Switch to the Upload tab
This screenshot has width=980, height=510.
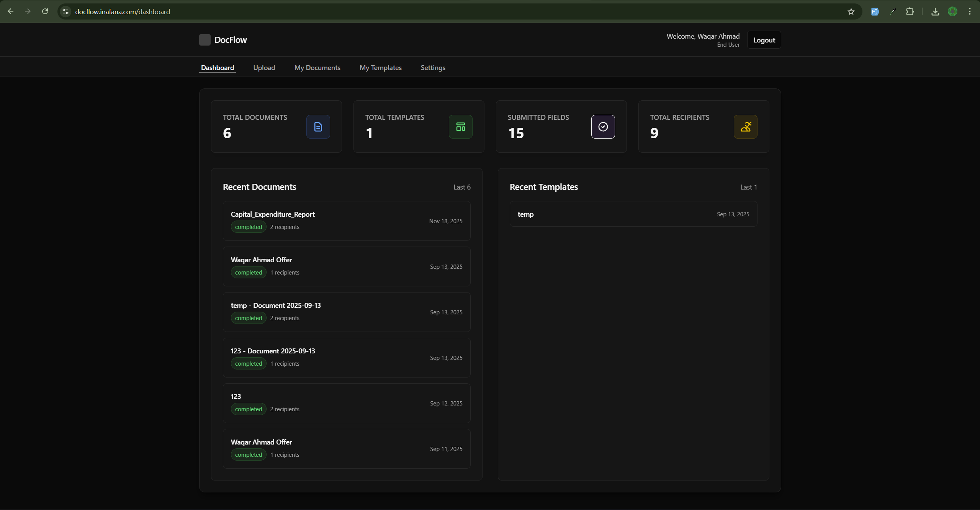(x=264, y=68)
